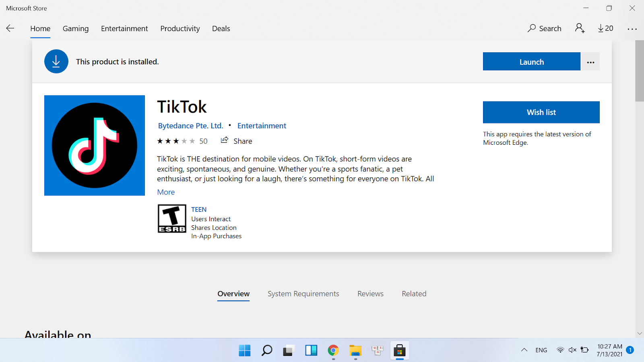Screen dimensions: 644x362
Task: Open the Related tab
Action: 414,294
